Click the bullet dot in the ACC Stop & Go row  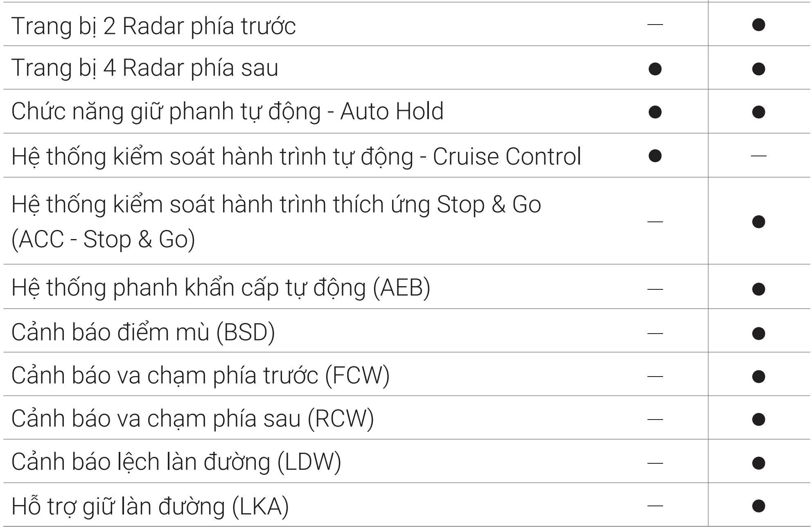coord(759,221)
